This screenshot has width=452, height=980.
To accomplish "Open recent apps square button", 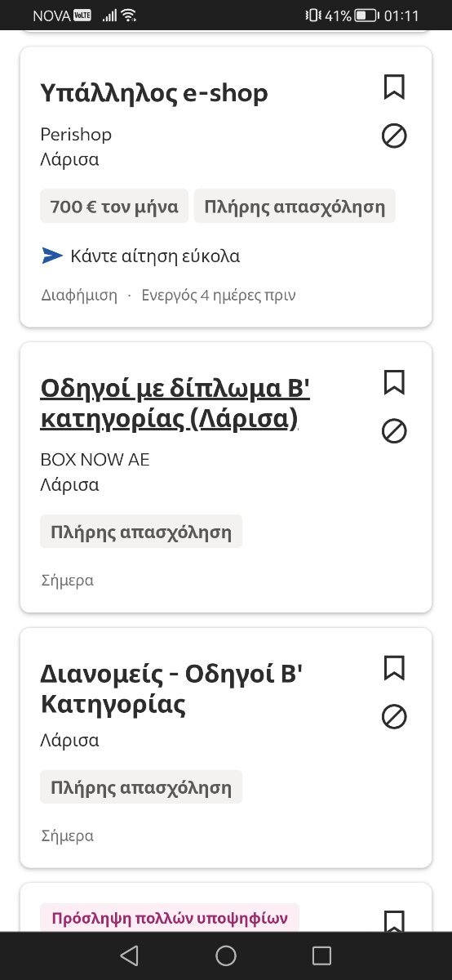I will pyautogui.click(x=322, y=955).
